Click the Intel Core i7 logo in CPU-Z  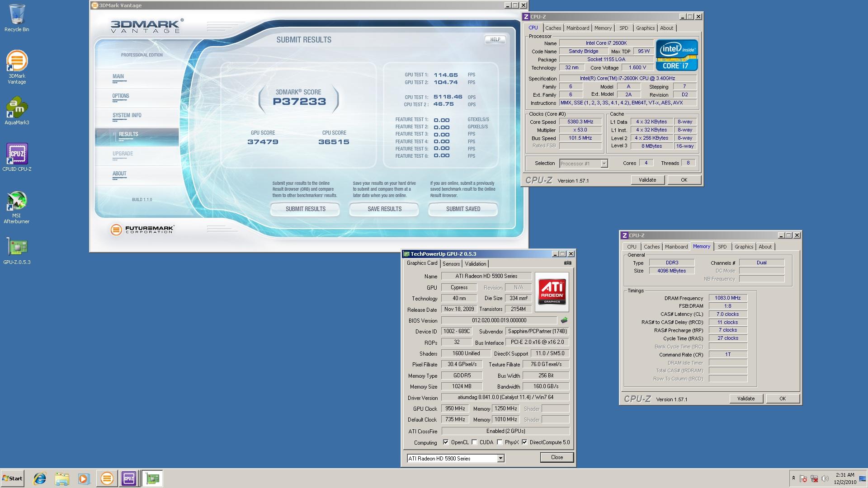(x=677, y=55)
